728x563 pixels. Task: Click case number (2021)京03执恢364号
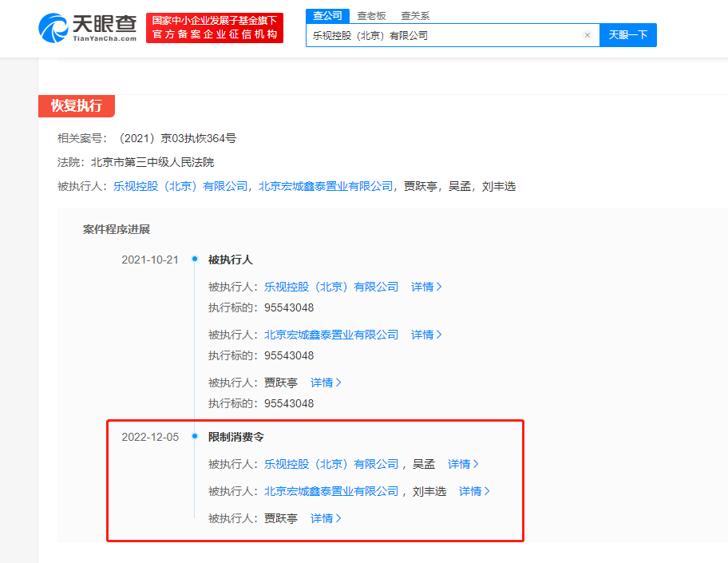pyautogui.click(x=177, y=138)
